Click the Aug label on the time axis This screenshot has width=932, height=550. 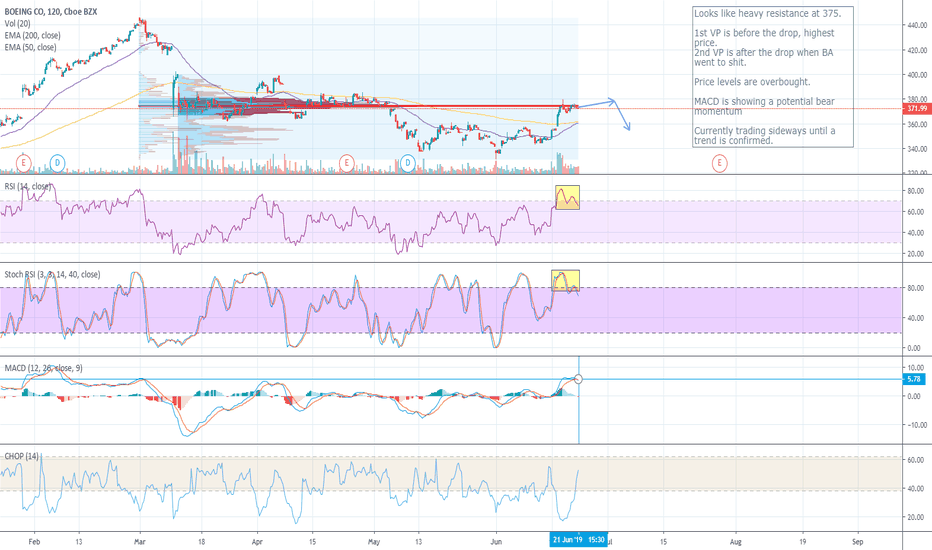736,542
